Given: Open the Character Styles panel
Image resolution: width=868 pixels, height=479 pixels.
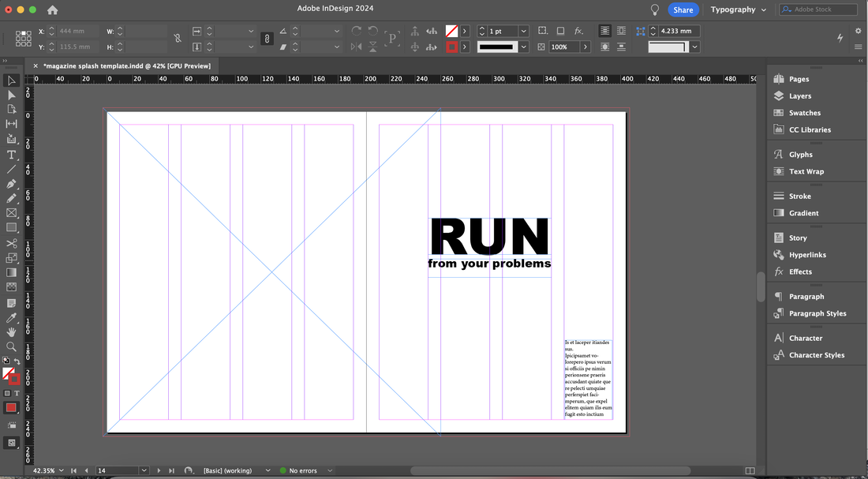Looking at the screenshot, I should coord(817,355).
